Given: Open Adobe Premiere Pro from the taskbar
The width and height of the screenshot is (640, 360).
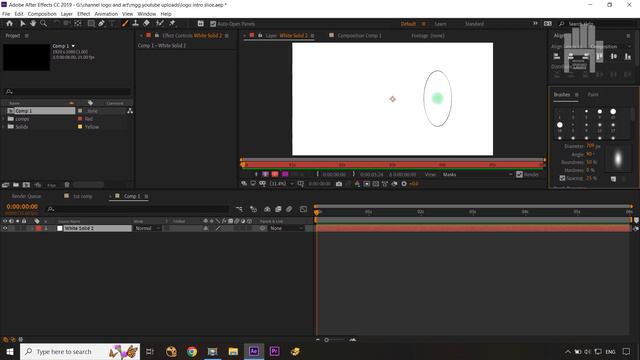Looking at the screenshot, I should click(274, 351).
